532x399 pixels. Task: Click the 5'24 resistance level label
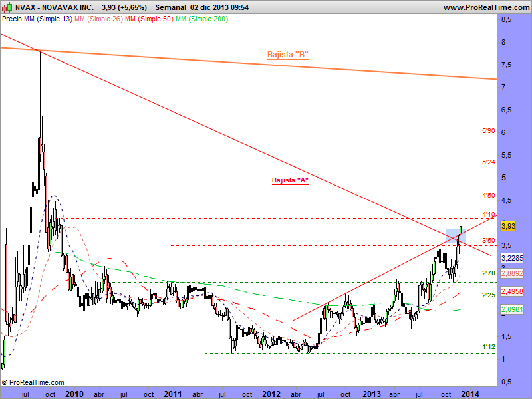click(x=489, y=162)
